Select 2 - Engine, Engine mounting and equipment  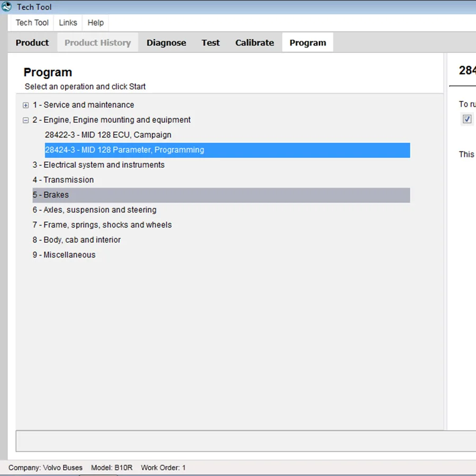click(x=112, y=120)
